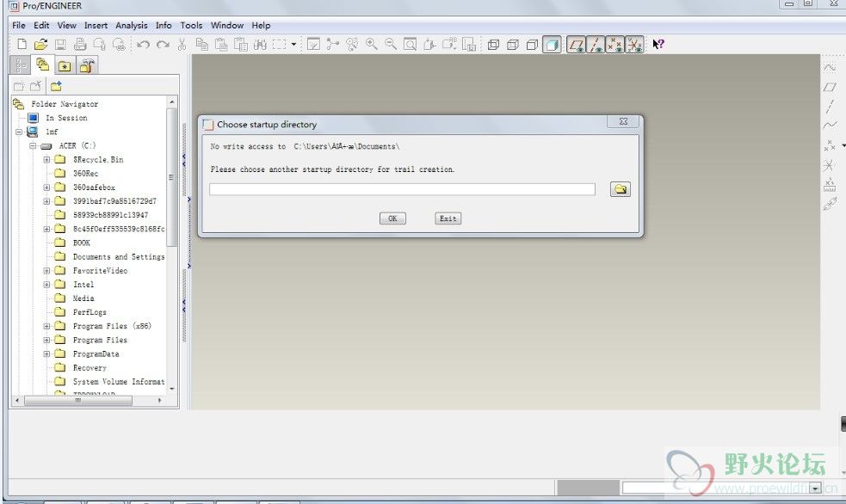Switch display to No Hidden style
This screenshot has width=846, height=504.
click(532, 45)
